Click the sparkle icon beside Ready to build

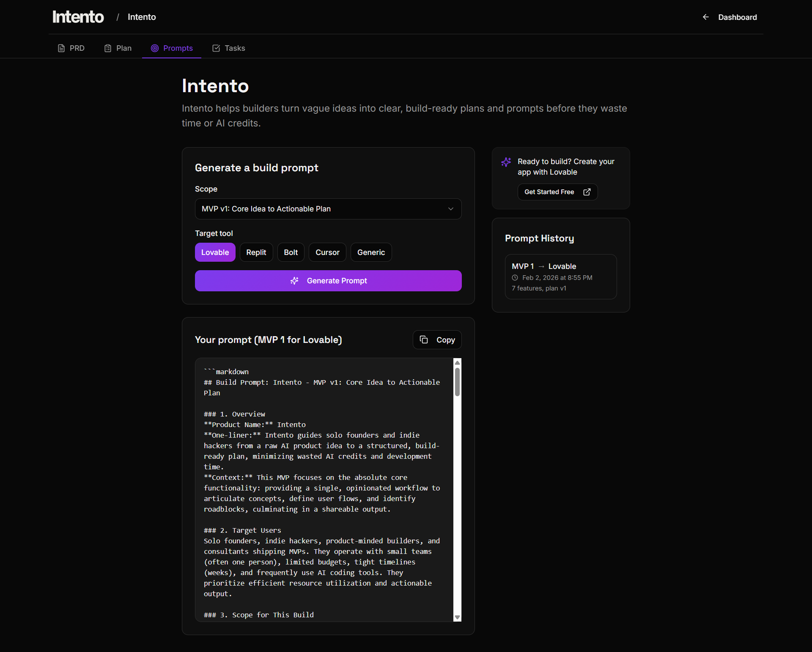coord(506,162)
